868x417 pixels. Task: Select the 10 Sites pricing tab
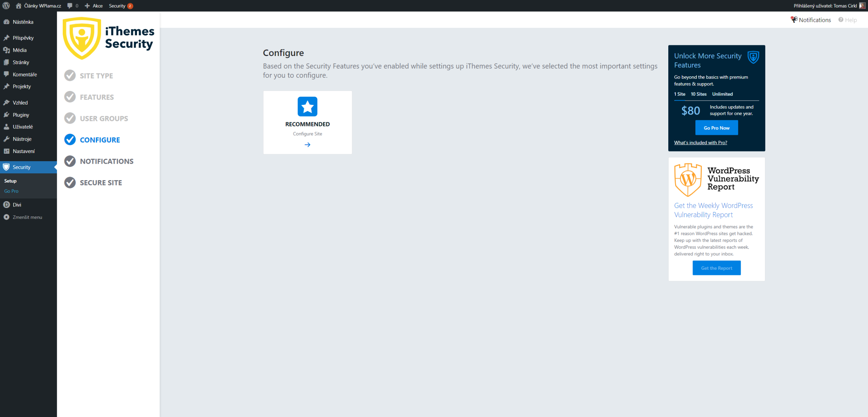699,94
